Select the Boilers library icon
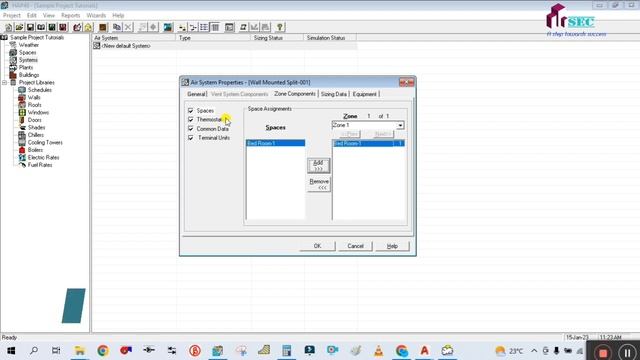640x360 pixels. click(x=22, y=150)
